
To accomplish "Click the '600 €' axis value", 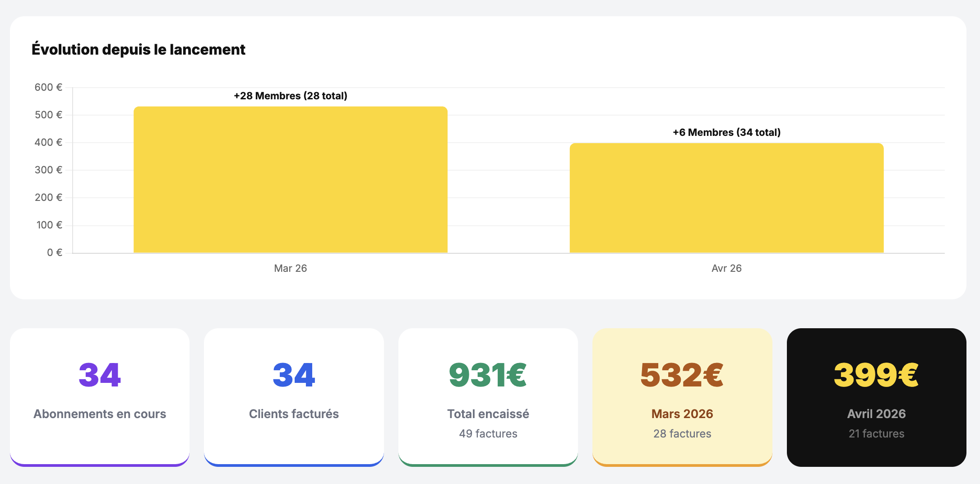I will point(49,87).
